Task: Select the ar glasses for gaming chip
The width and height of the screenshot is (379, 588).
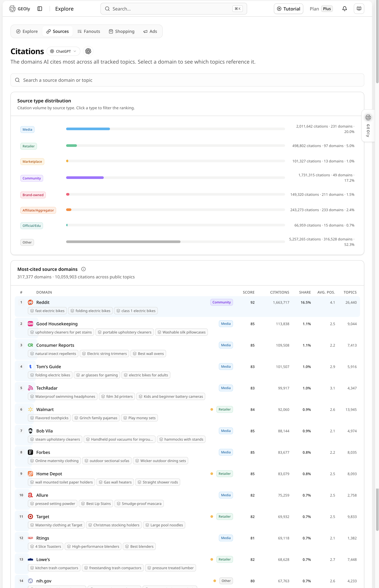Action: point(97,375)
